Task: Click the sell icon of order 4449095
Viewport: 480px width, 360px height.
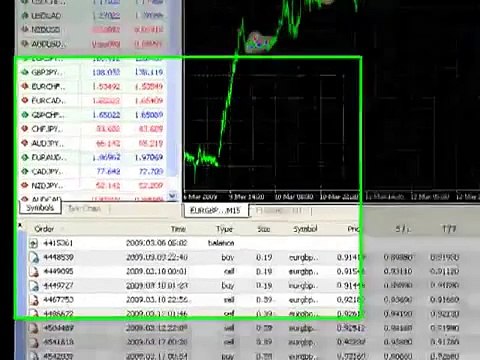Action: (33, 271)
